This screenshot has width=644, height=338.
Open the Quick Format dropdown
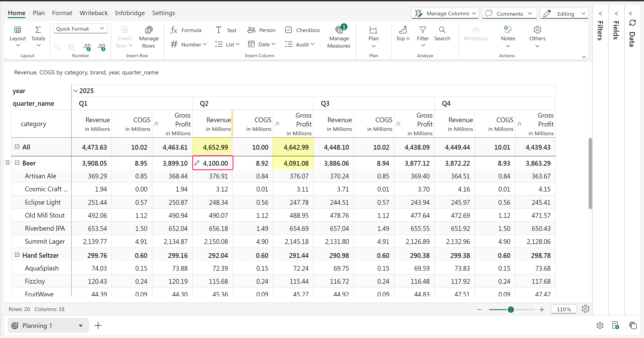point(80,29)
